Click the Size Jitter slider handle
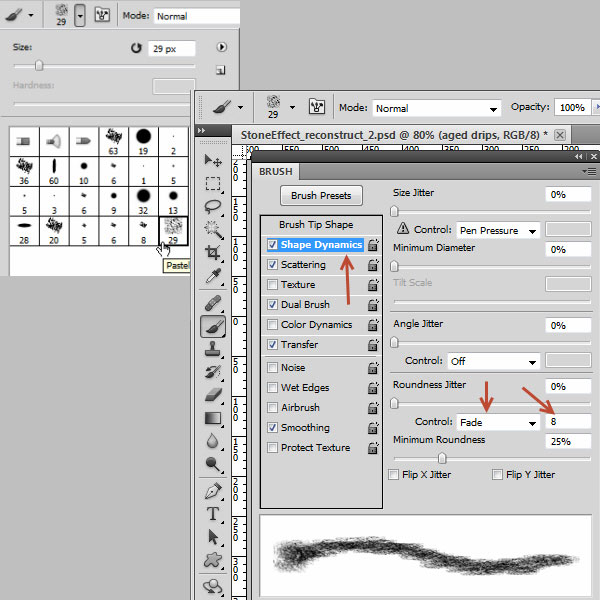The image size is (600, 600). [x=394, y=211]
